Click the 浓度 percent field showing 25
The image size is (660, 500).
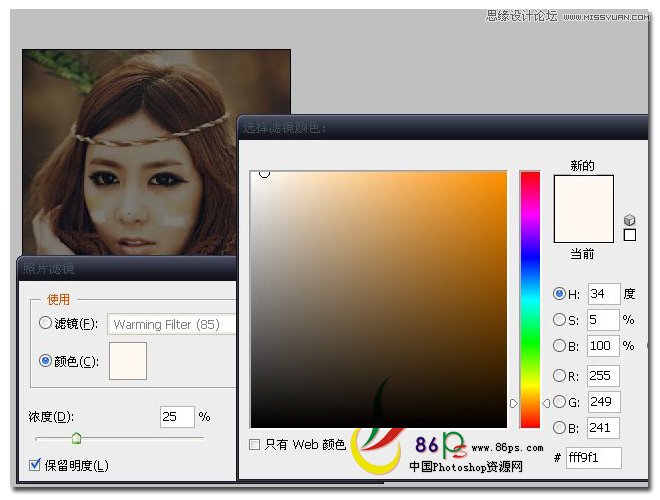[177, 417]
